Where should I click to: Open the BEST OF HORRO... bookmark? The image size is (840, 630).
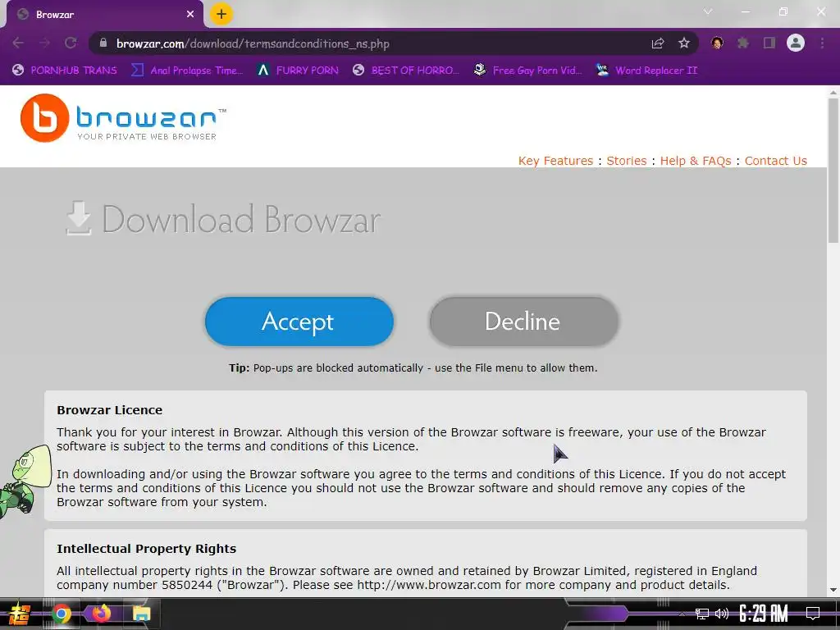[405, 71]
